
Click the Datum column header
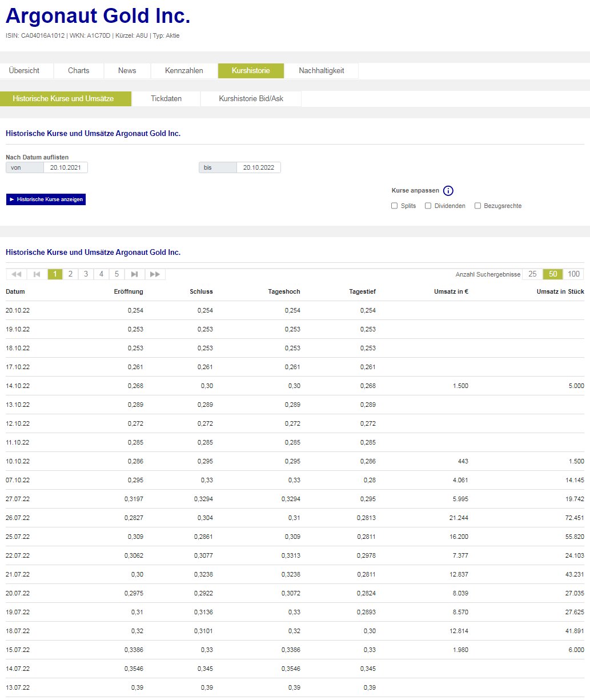15,291
